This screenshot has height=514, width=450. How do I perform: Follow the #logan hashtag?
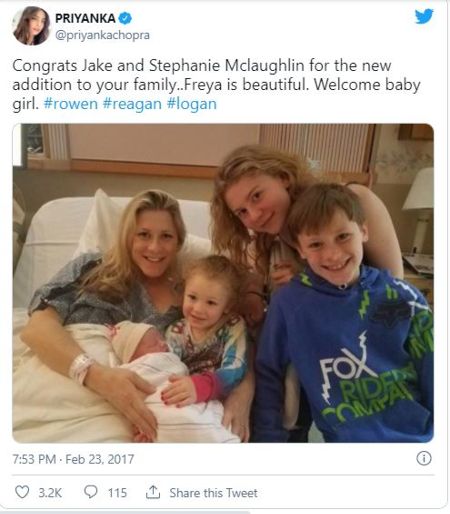[x=192, y=104]
